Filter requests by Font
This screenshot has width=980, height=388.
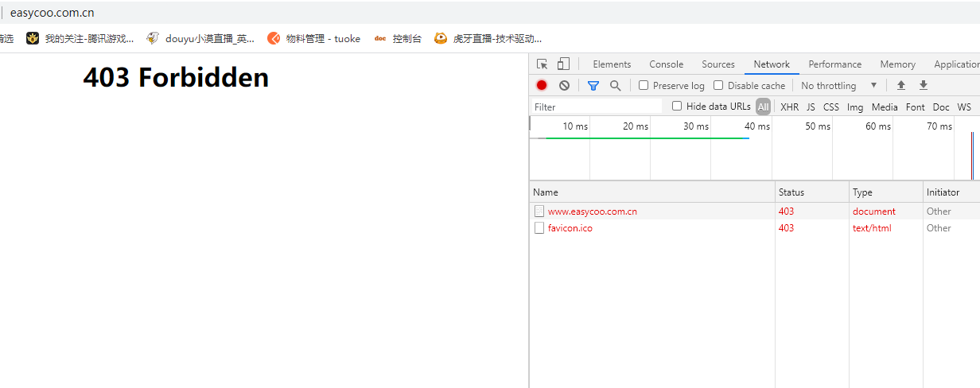pos(916,107)
